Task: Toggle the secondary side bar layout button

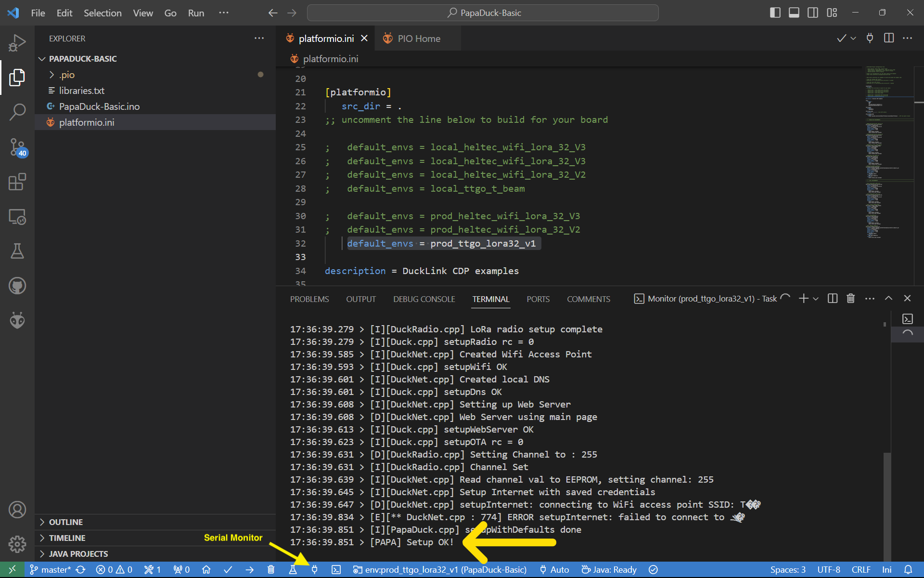Action: pos(813,13)
